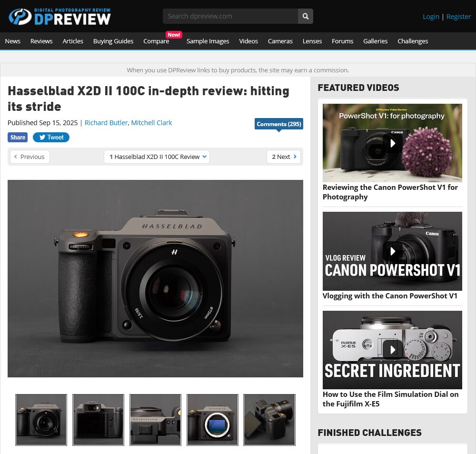Open the Compare menu item
Screen dimensions: 476x454
156,41
